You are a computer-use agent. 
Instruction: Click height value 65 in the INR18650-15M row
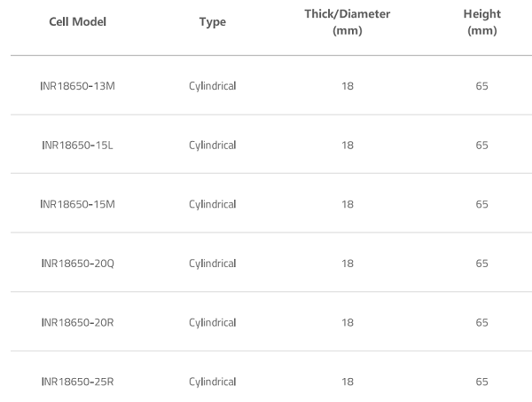tap(481, 204)
